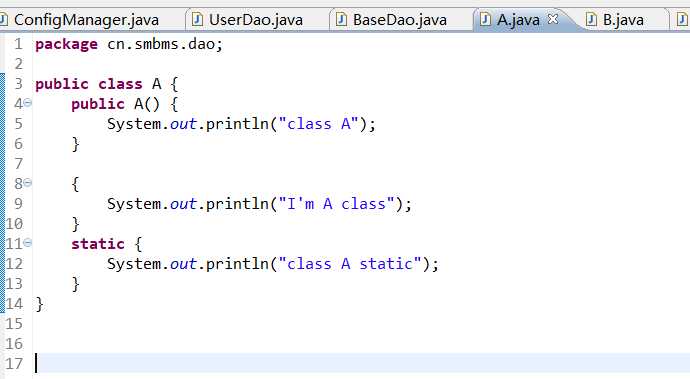This screenshot has width=690, height=379.
Task: Click the public keyword on line 4
Action: [98, 104]
